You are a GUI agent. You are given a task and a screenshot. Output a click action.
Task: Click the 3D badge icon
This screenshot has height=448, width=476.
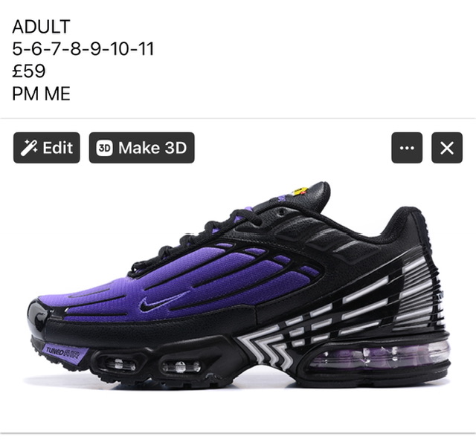pos(104,148)
